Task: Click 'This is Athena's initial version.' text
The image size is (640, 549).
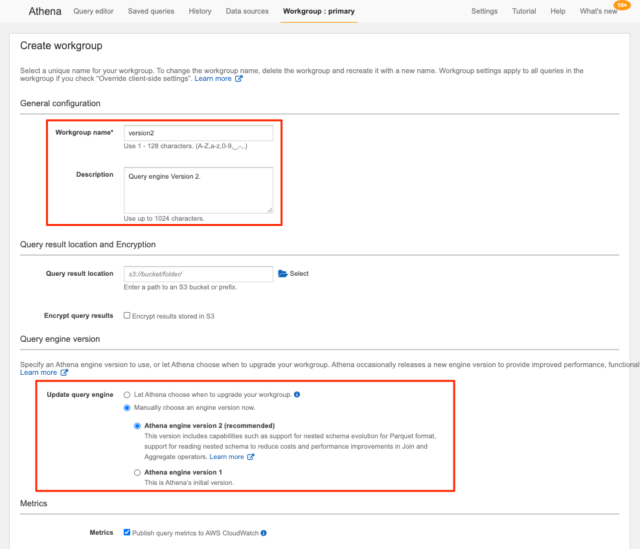Action: coord(189,482)
